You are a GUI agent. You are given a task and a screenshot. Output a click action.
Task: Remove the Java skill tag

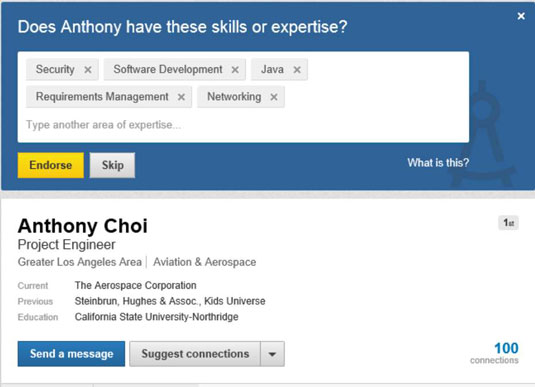[297, 70]
